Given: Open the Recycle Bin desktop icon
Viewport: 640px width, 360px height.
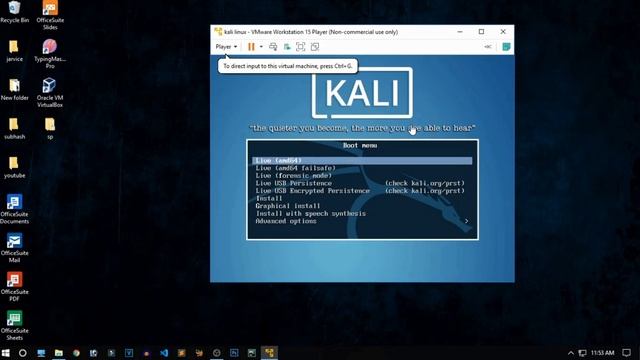Looking at the screenshot, I should click(x=14, y=12).
